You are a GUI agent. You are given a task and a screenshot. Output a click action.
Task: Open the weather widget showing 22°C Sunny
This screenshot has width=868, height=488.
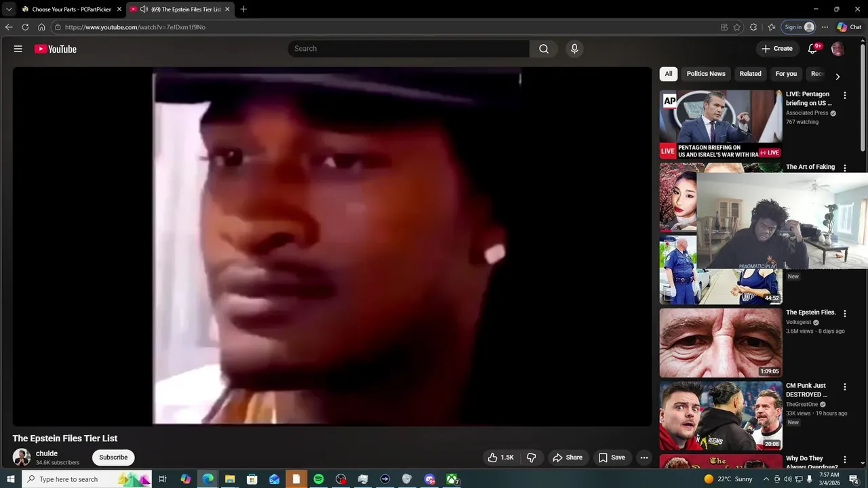coord(727,479)
